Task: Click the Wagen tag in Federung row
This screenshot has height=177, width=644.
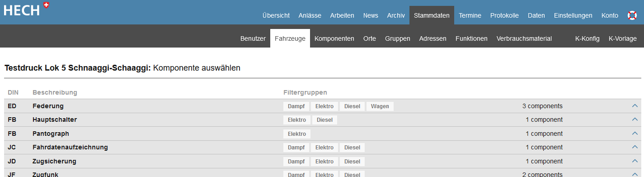Action: (x=380, y=106)
